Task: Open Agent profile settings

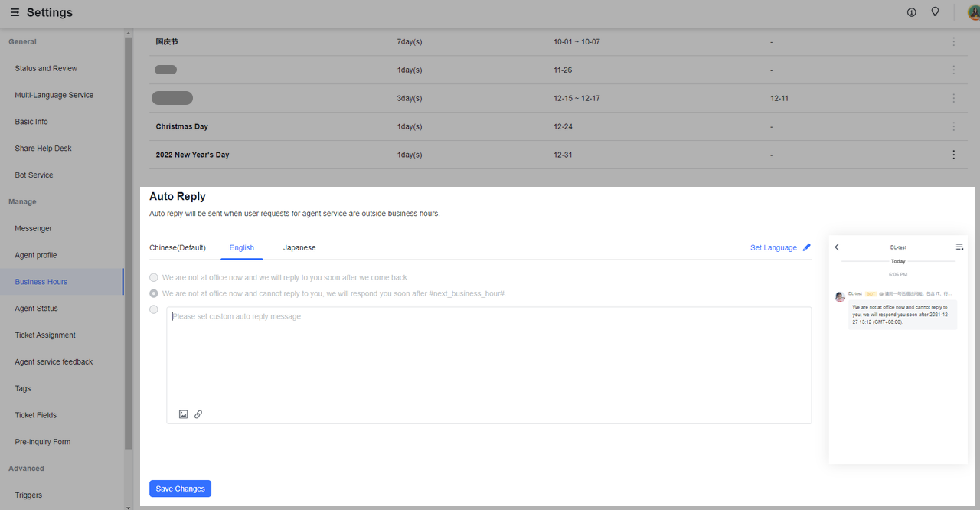Action: (36, 255)
